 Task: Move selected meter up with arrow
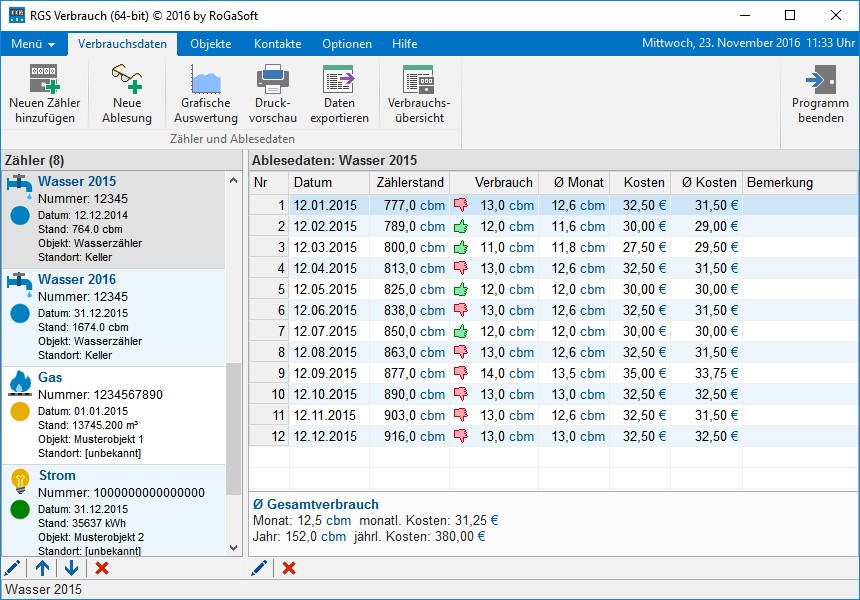[42, 568]
